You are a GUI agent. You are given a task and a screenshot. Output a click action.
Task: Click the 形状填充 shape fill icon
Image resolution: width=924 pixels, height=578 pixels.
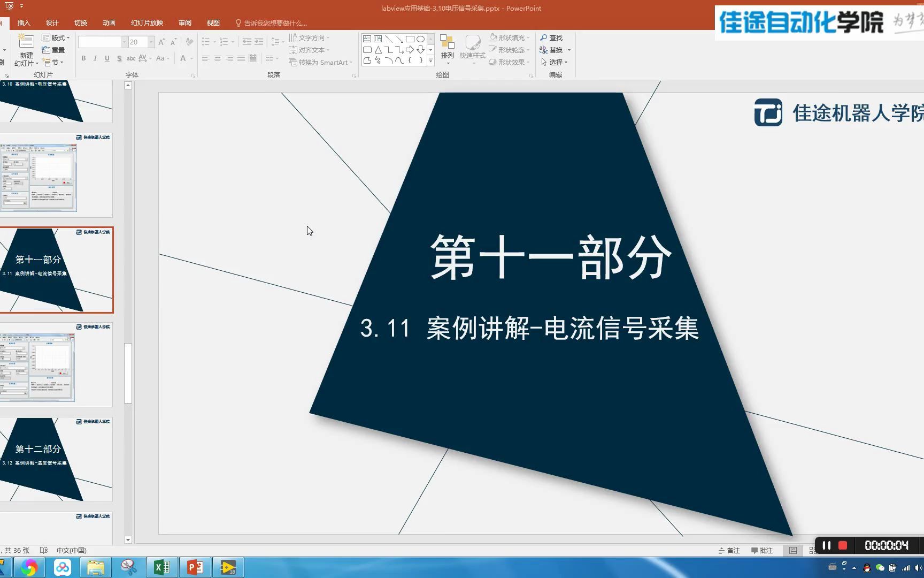point(492,37)
